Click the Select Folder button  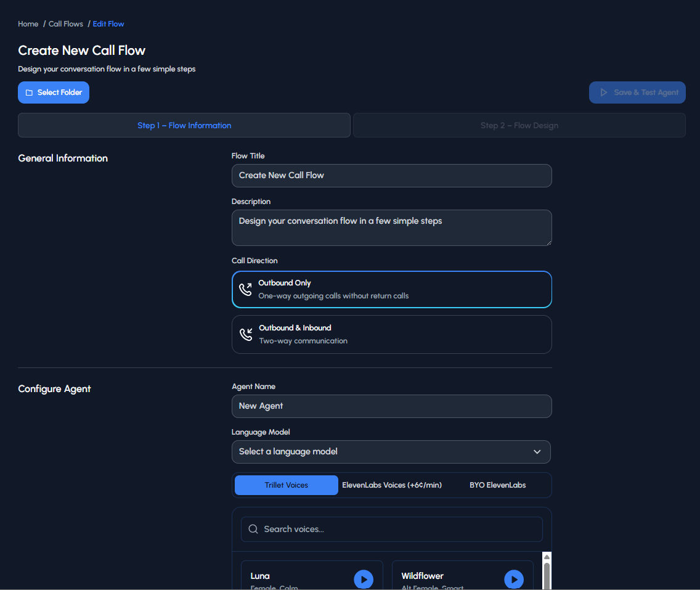pos(54,92)
